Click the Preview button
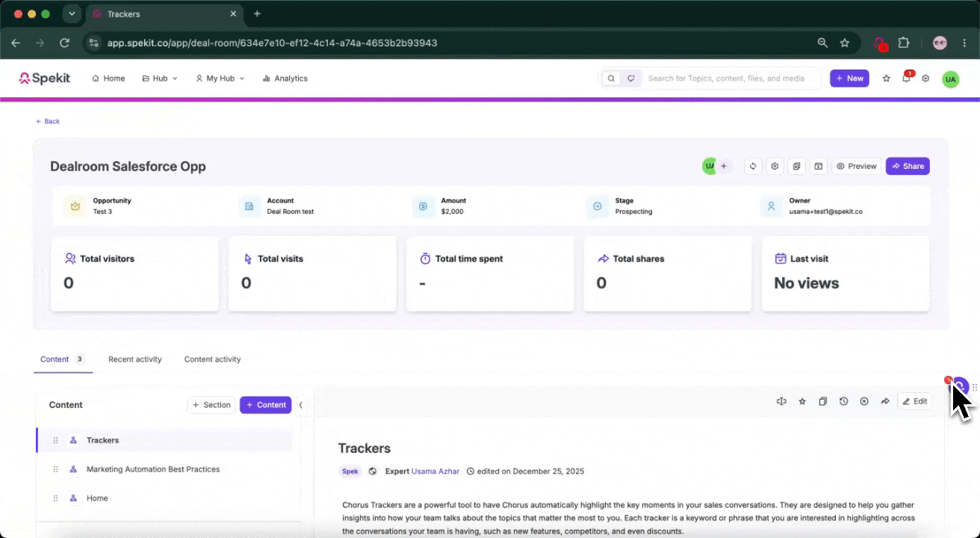 point(856,166)
